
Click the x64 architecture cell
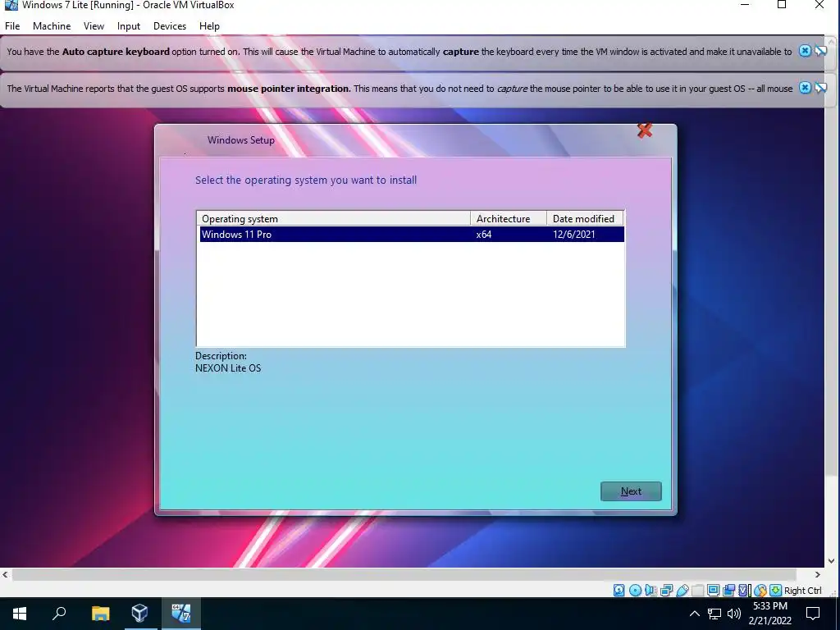pyautogui.click(x=484, y=234)
